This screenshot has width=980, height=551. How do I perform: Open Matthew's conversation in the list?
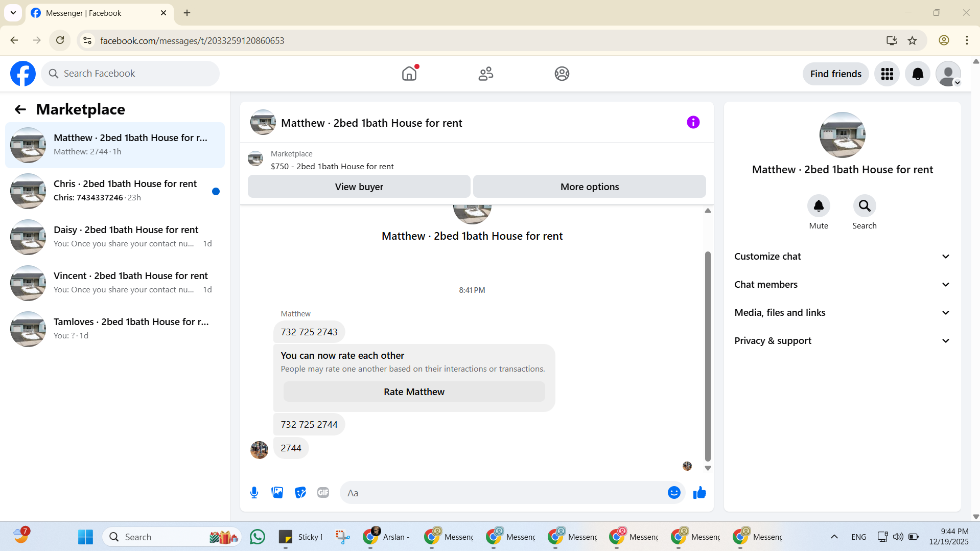pos(115,145)
